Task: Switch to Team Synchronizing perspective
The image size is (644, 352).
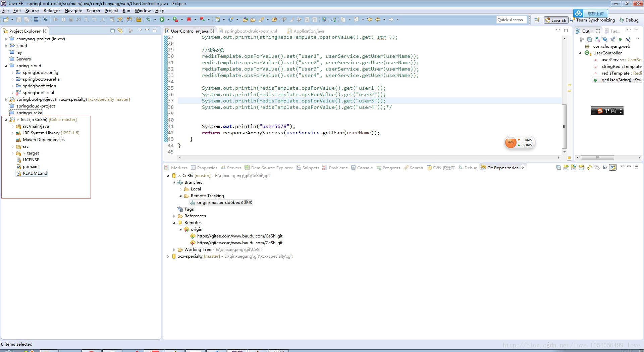Action: 593,20
